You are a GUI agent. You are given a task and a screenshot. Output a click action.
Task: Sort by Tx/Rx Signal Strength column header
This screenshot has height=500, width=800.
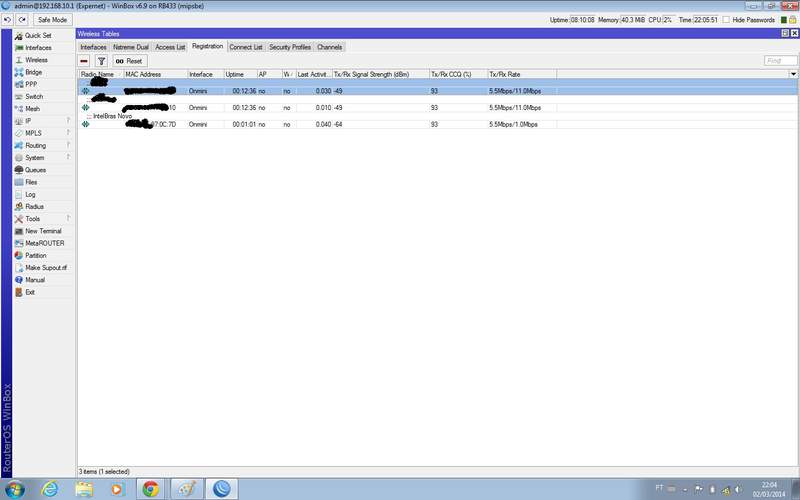pyautogui.click(x=381, y=74)
